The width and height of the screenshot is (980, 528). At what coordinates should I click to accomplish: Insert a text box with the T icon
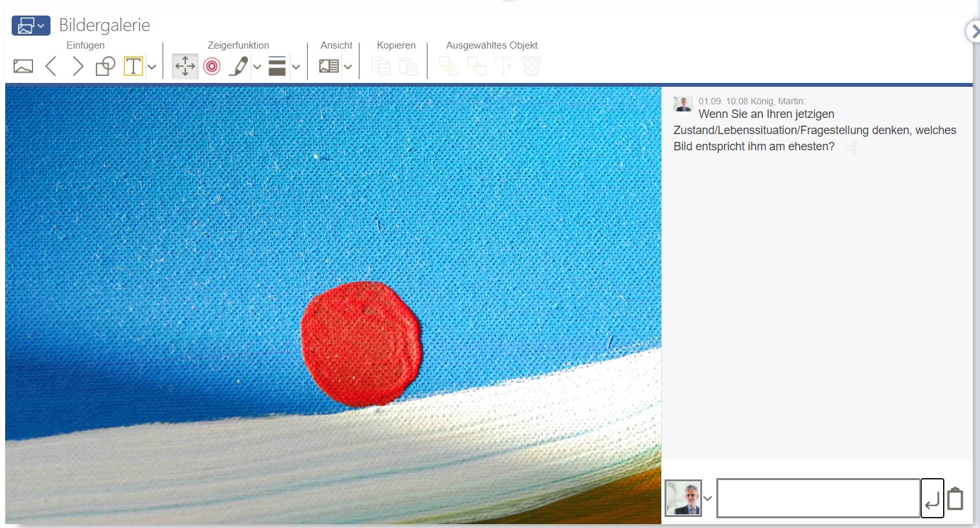coord(133,66)
